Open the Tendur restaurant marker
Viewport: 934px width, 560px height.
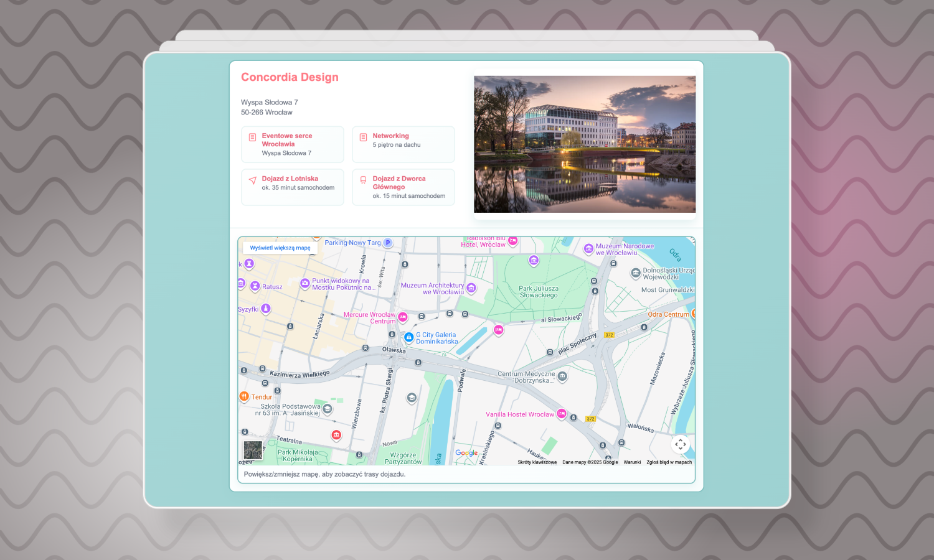(243, 396)
